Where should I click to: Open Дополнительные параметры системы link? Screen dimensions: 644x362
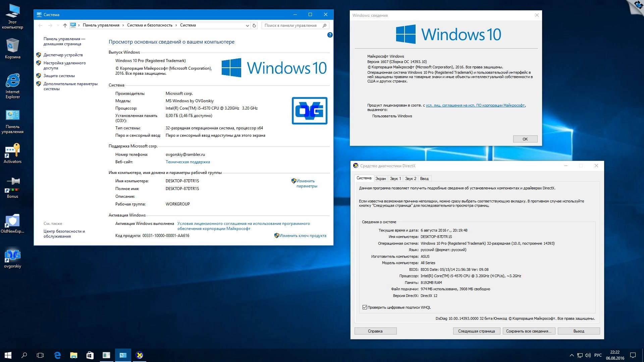70,86
